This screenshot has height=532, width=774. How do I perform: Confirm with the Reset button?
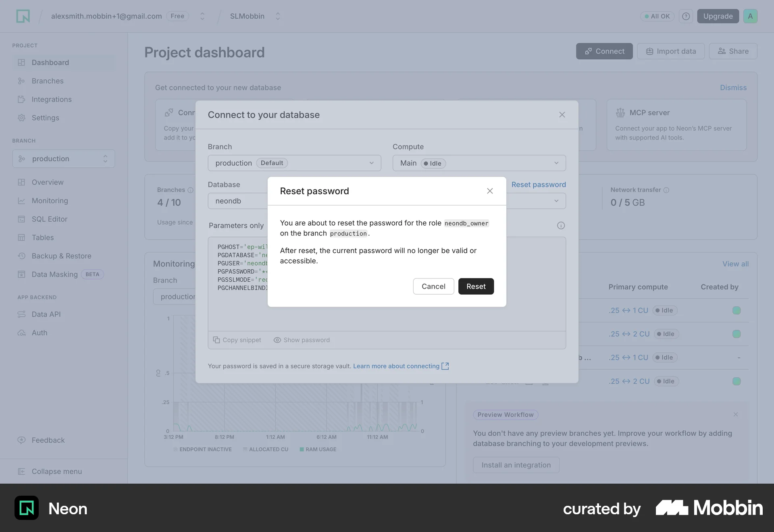[476, 286]
